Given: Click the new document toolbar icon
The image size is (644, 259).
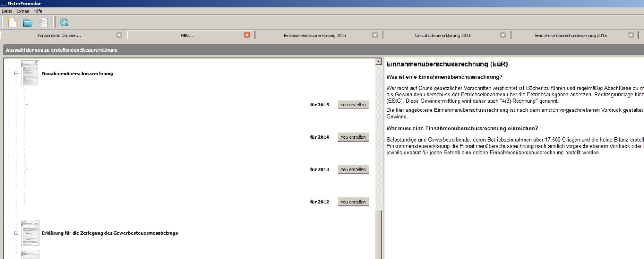Looking at the screenshot, I should pyautogui.click(x=12, y=23).
